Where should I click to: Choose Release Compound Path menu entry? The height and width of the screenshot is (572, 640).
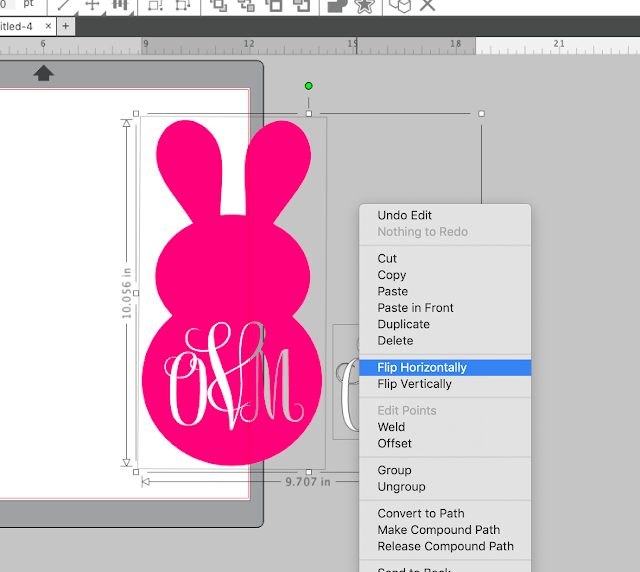445,546
